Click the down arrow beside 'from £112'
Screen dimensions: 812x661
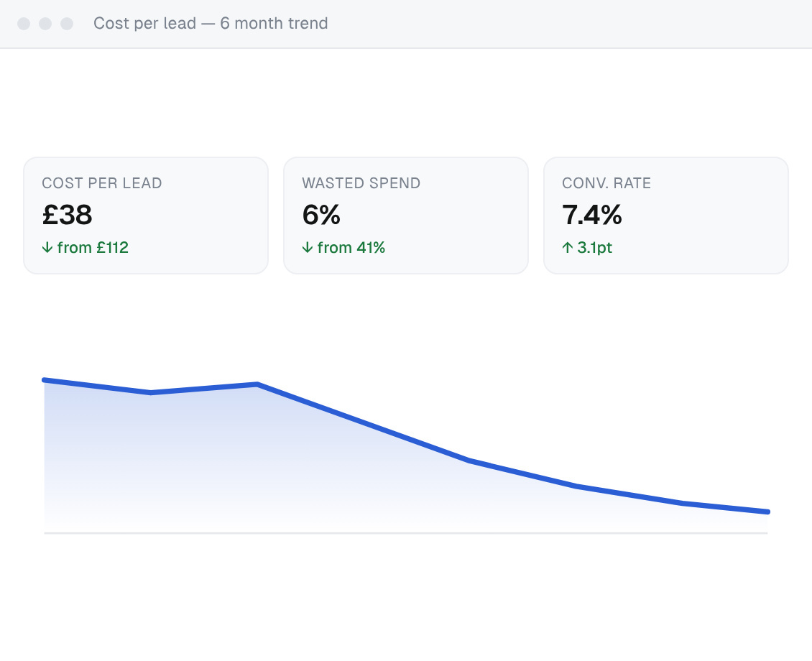[47, 248]
